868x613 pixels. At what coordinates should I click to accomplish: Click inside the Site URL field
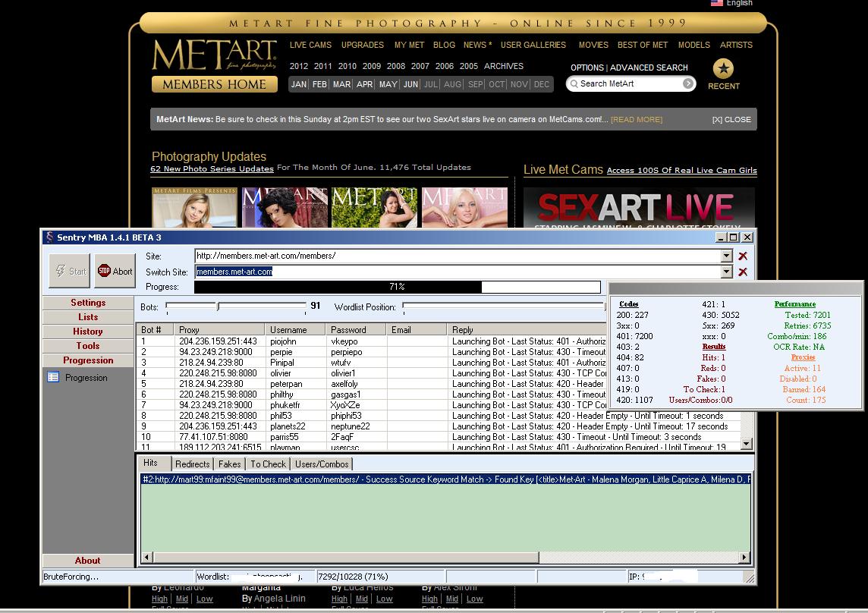(458, 256)
